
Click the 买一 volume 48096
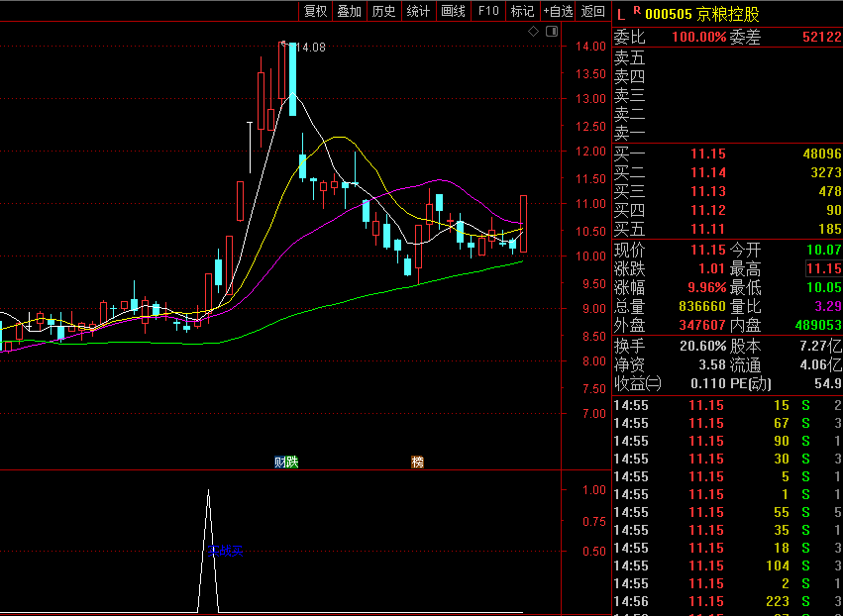tap(822, 154)
